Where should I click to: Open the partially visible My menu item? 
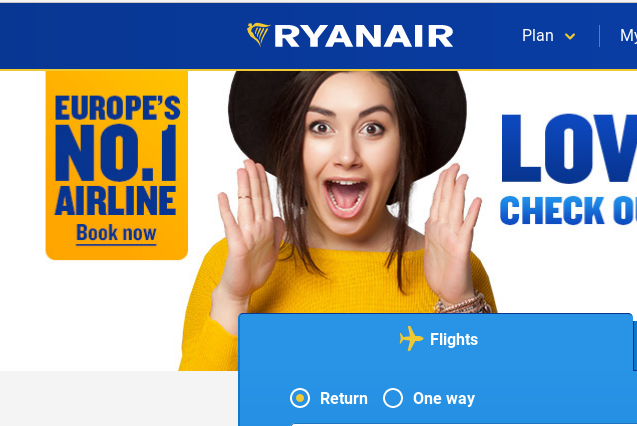(628, 36)
